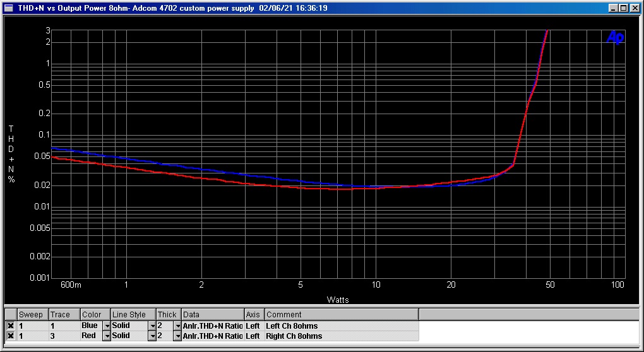Image resolution: width=644 pixels, height=352 pixels.
Task: Click Axis 'Left' cell in Blue row
Action: pyautogui.click(x=254, y=326)
